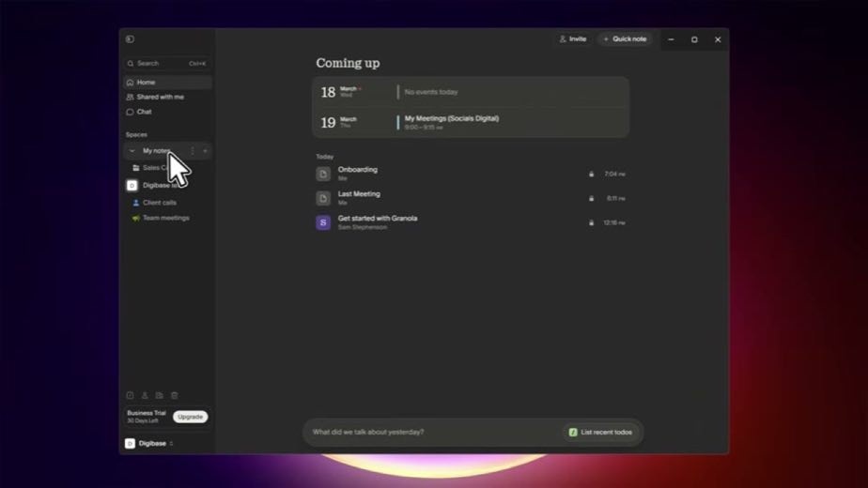Click the Invite button
This screenshot has width=868, height=488.
pyautogui.click(x=573, y=39)
